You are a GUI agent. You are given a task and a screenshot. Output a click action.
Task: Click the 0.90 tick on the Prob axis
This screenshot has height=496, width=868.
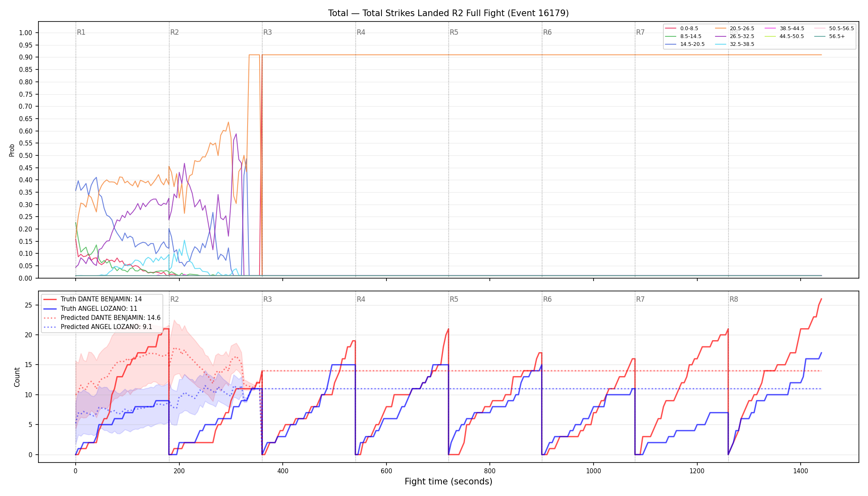(x=25, y=57)
